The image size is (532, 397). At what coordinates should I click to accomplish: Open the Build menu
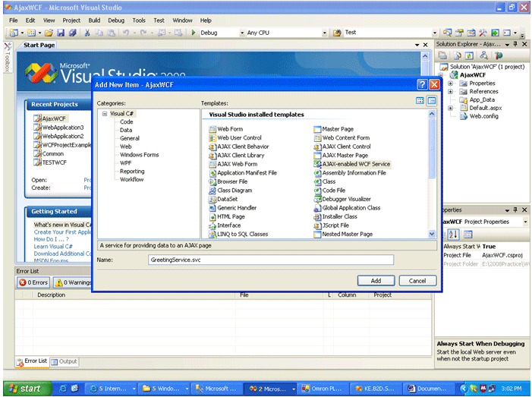(94, 20)
